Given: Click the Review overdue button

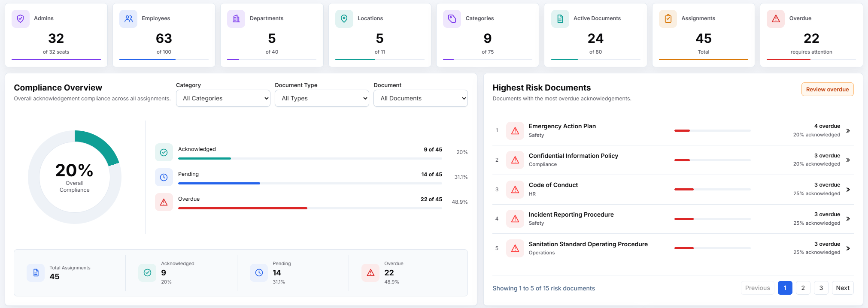Looking at the screenshot, I should (x=827, y=89).
